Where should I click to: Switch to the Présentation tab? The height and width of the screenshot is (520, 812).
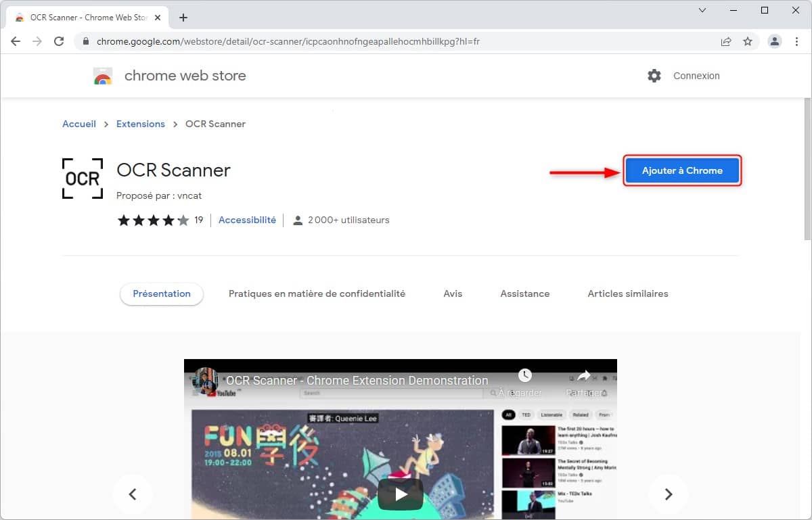pyautogui.click(x=162, y=293)
